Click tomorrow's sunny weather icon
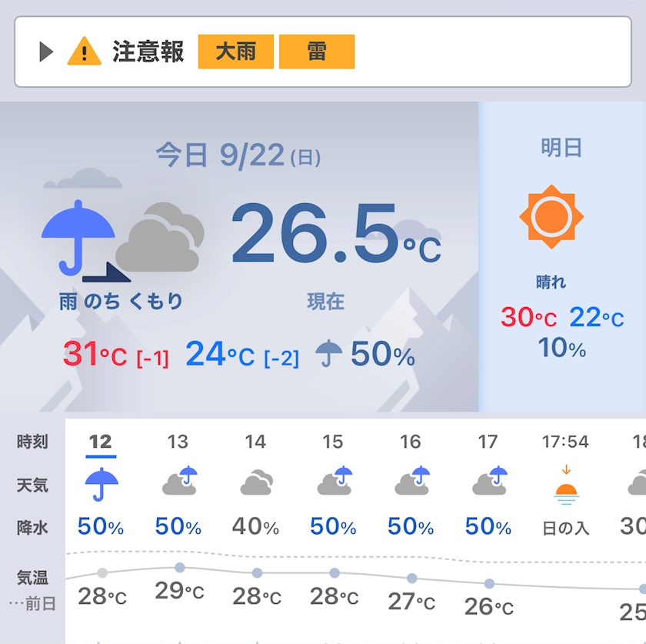Screen dimensions: 646x644 551,217
